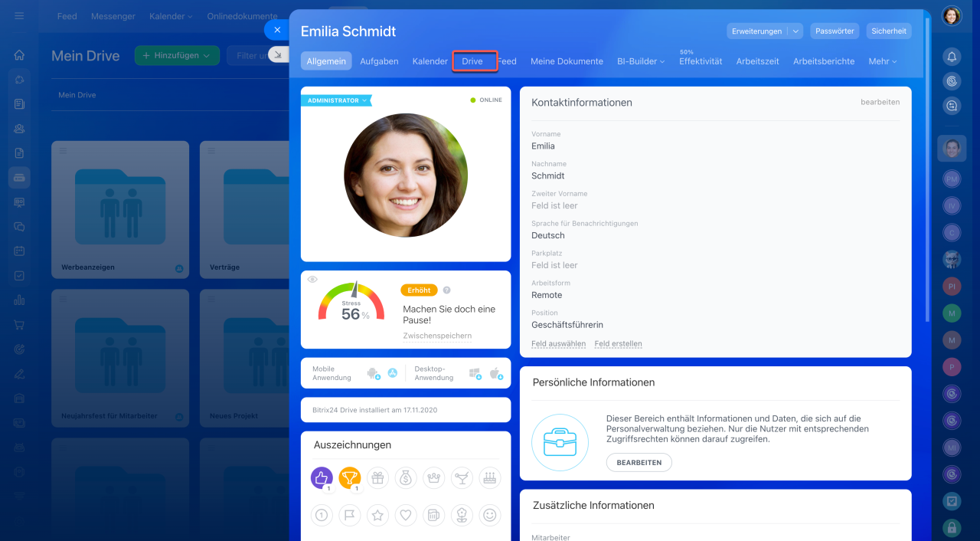980x541 pixels.
Task: Open the shopping cart icon in left sidebar
Action: (19, 325)
